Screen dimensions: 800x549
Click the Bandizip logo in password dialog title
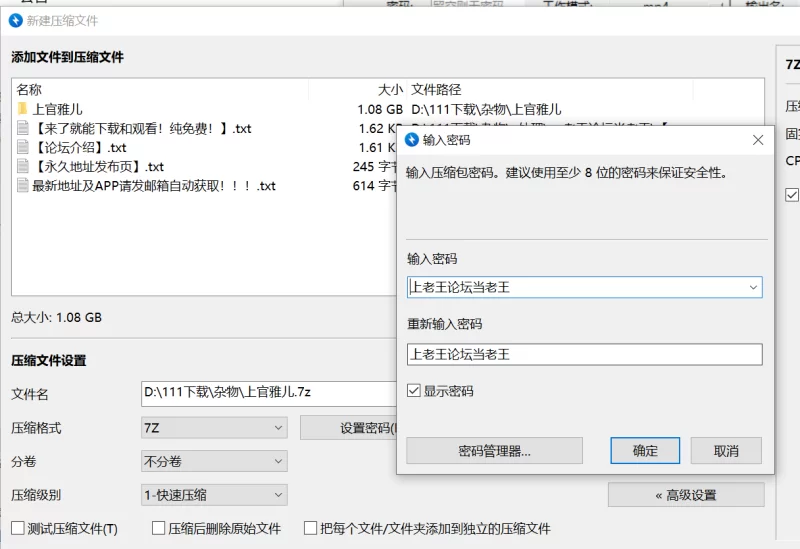tap(412, 140)
